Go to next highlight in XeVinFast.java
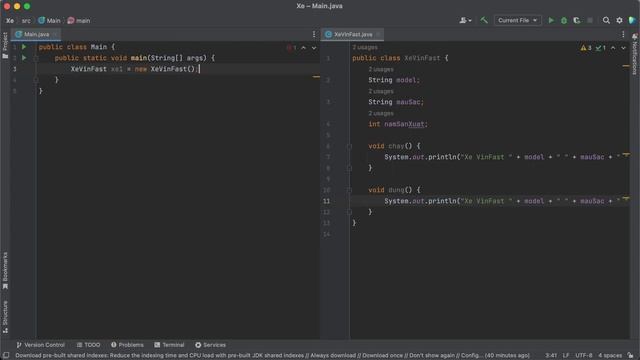The image size is (640, 360). pos(623,48)
